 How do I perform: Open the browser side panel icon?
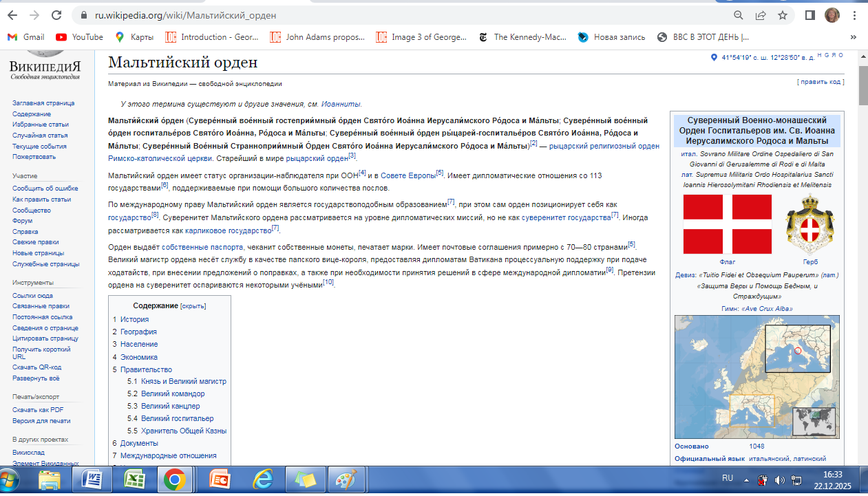coord(810,15)
